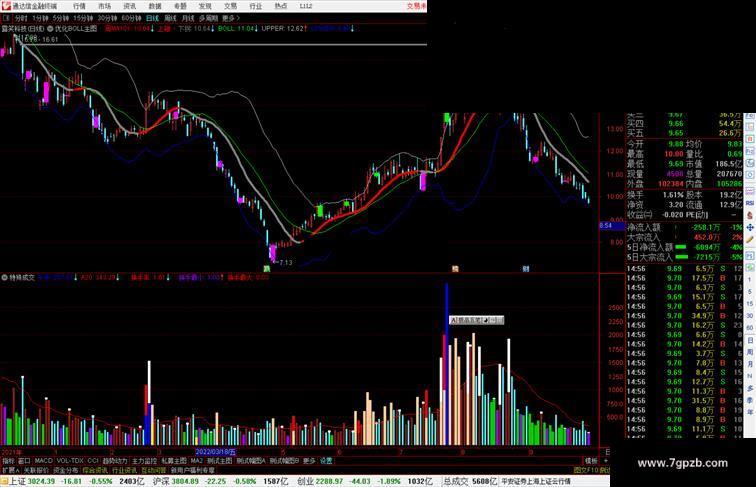Select the 月线 monthly period tab
The width and height of the screenshot is (756, 487).
point(188,18)
